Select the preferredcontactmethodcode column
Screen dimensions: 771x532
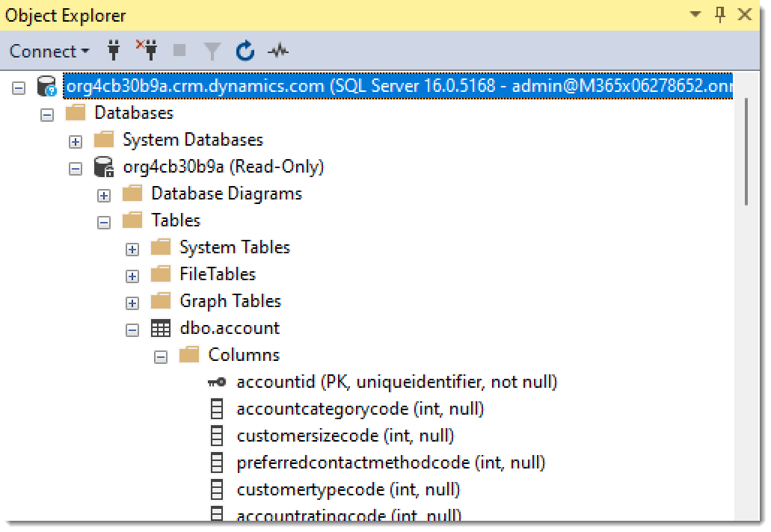390,463
